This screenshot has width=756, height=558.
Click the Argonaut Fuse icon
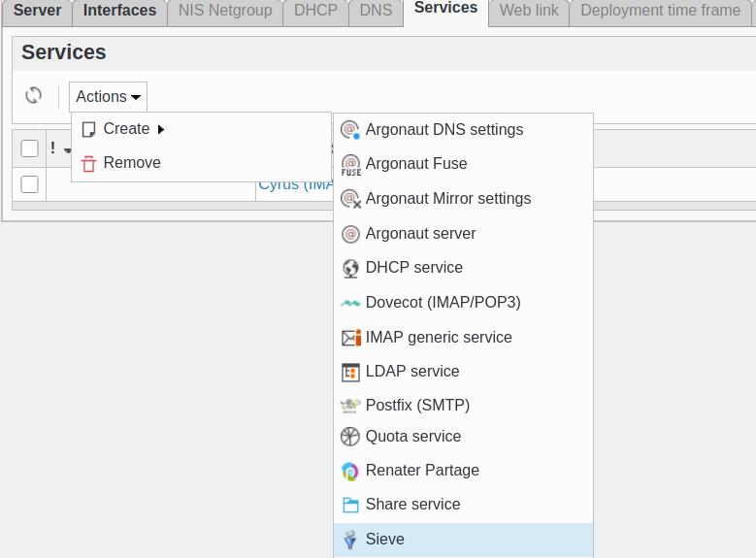pyautogui.click(x=350, y=164)
